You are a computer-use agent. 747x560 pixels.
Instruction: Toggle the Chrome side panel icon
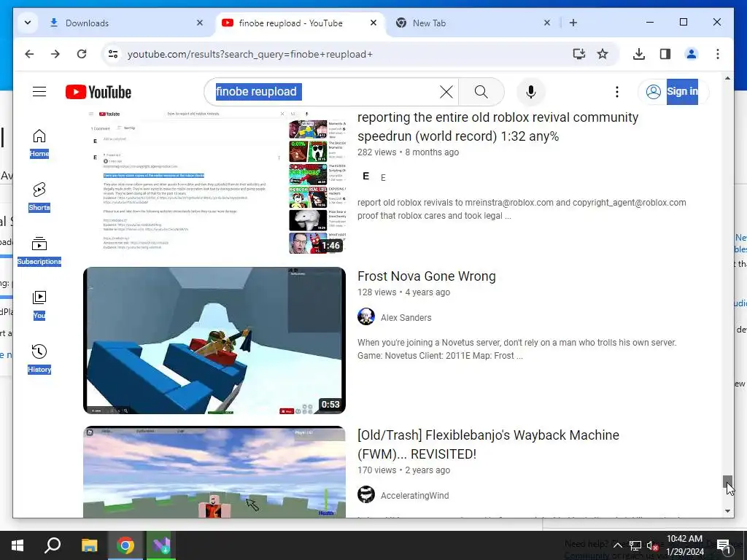tap(665, 54)
